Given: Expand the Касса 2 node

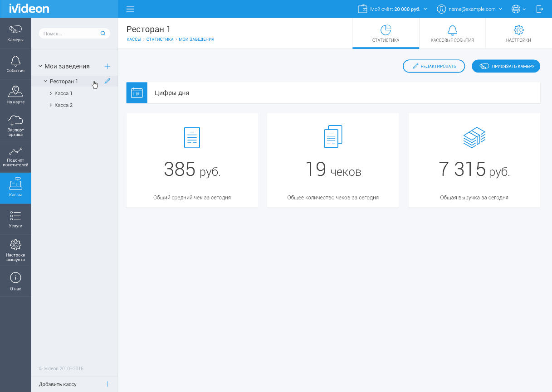Looking at the screenshot, I should click(50, 105).
